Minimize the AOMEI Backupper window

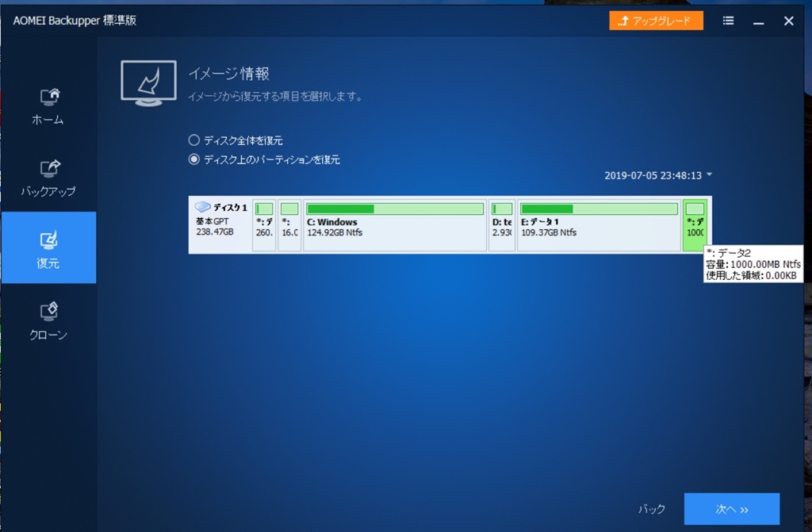click(759, 21)
